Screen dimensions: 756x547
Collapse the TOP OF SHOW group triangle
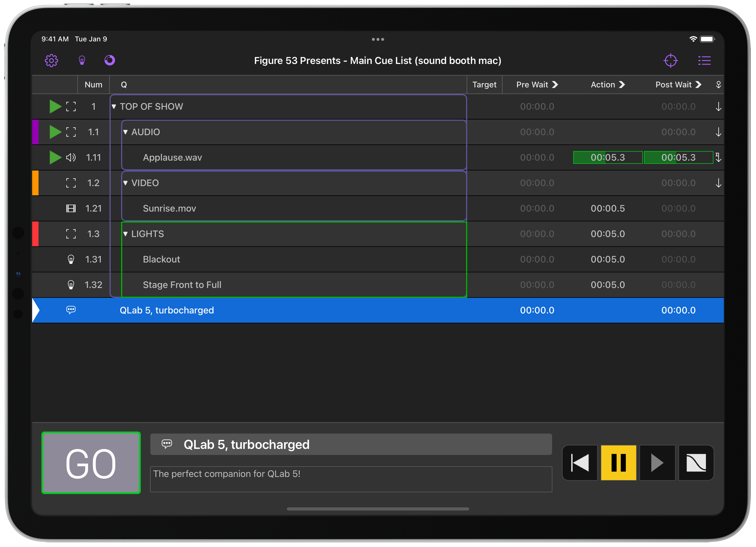[x=115, y=107]
